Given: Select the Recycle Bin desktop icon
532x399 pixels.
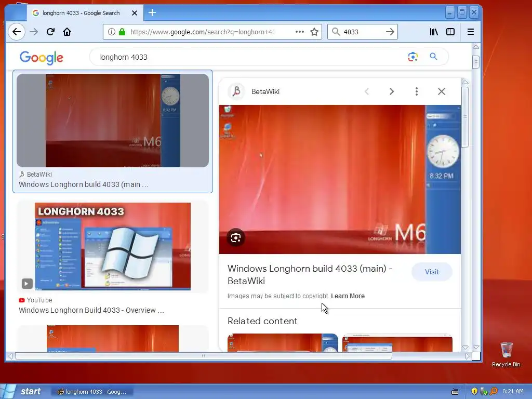Looking at the screenshot, I should (x=506, y=355).
